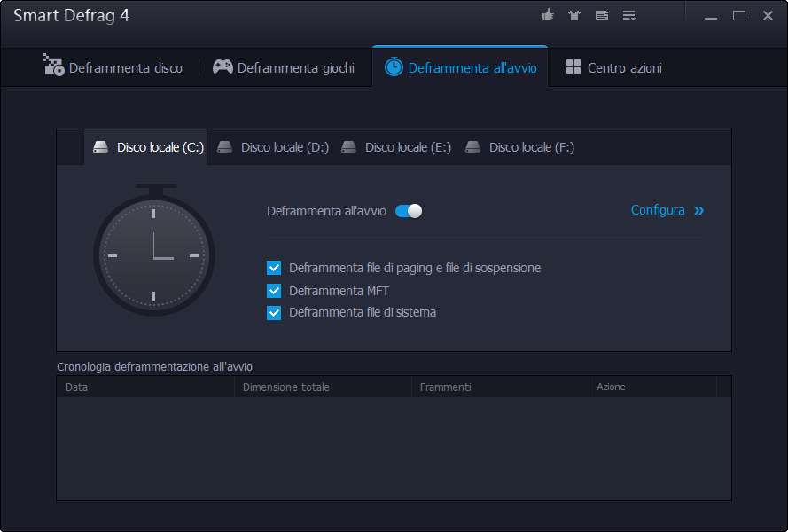Open the main menu list icon
The width and height of the screenshot is (788, 532).
628,15
